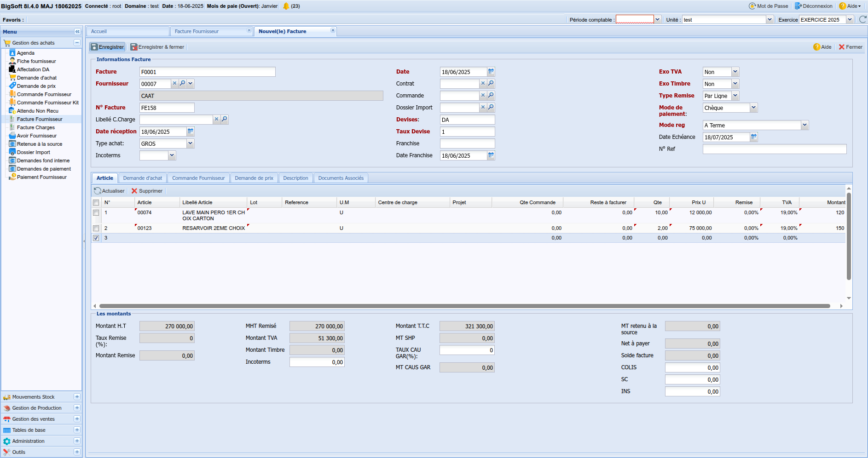Screen dimensions: 868x458
Task: Click Actualiser in the article toolbar
Action: [109, 191]
